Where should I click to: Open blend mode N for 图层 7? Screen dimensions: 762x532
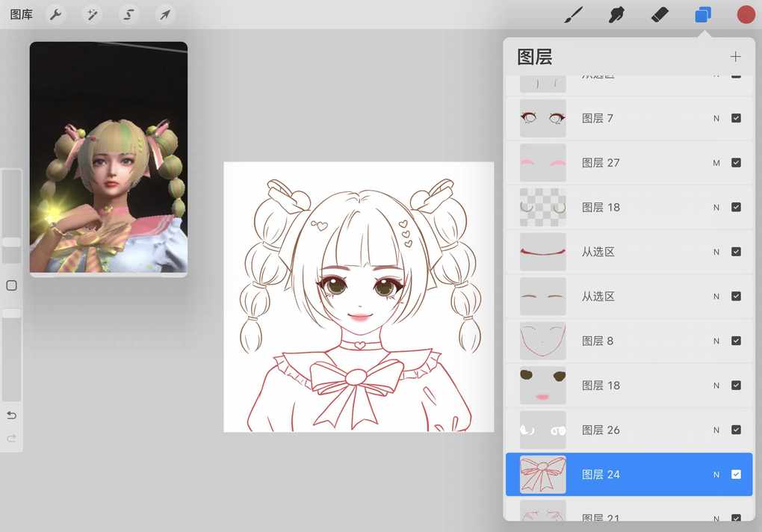[x=716, y=119]
